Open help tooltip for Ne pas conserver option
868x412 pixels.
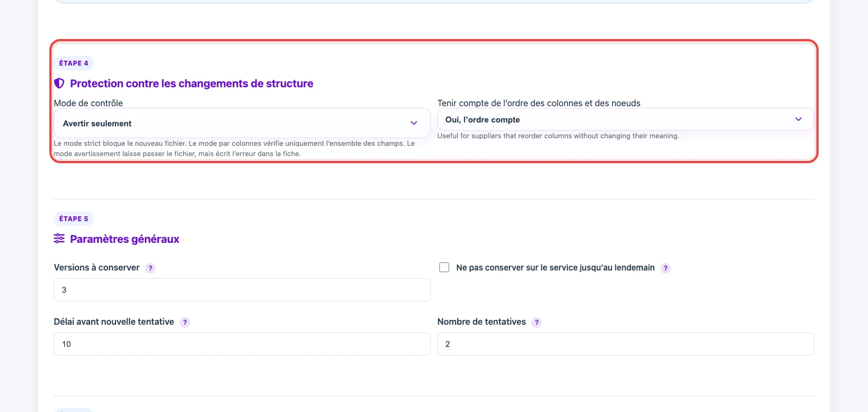(666, 268)
